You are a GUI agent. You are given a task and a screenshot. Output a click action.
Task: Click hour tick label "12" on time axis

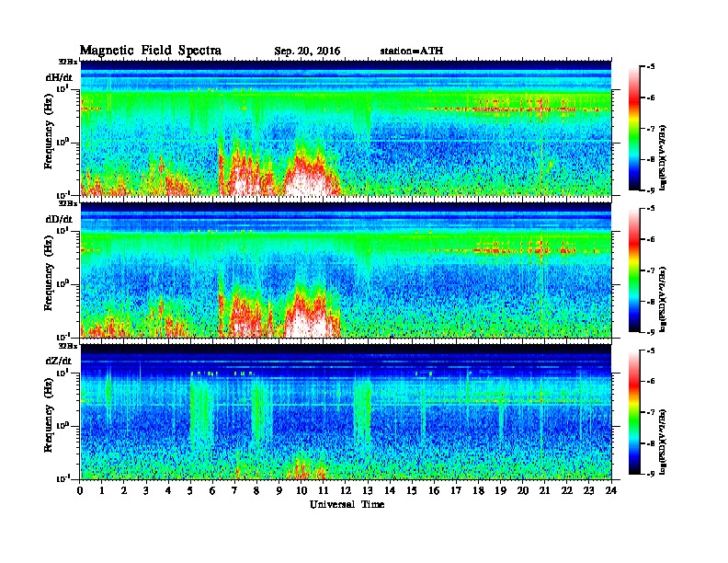click(x=346, y=490)
